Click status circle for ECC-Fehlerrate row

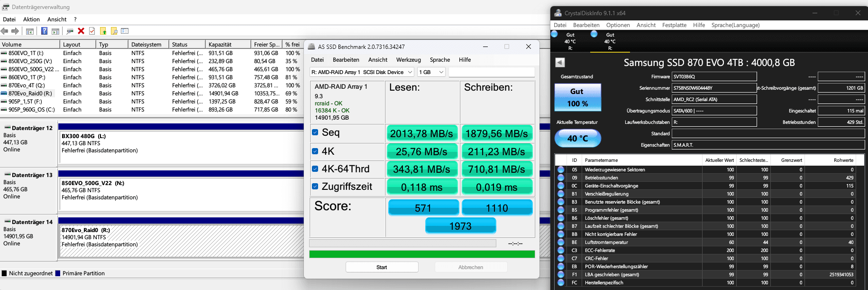(561, 250)
